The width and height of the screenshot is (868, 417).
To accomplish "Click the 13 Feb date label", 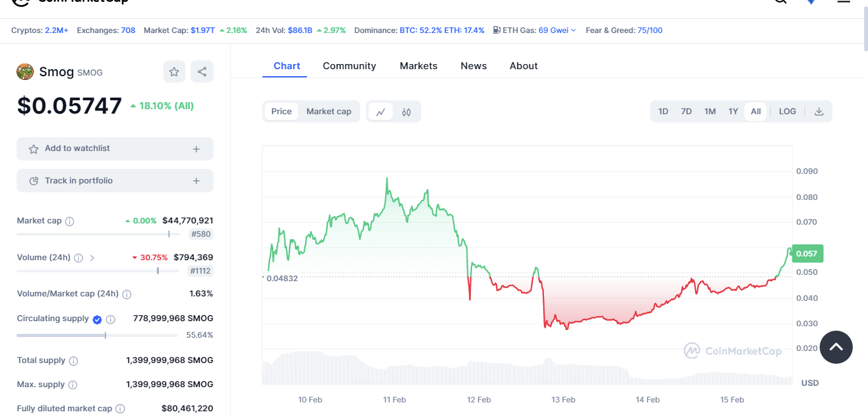I will (564, 400).
